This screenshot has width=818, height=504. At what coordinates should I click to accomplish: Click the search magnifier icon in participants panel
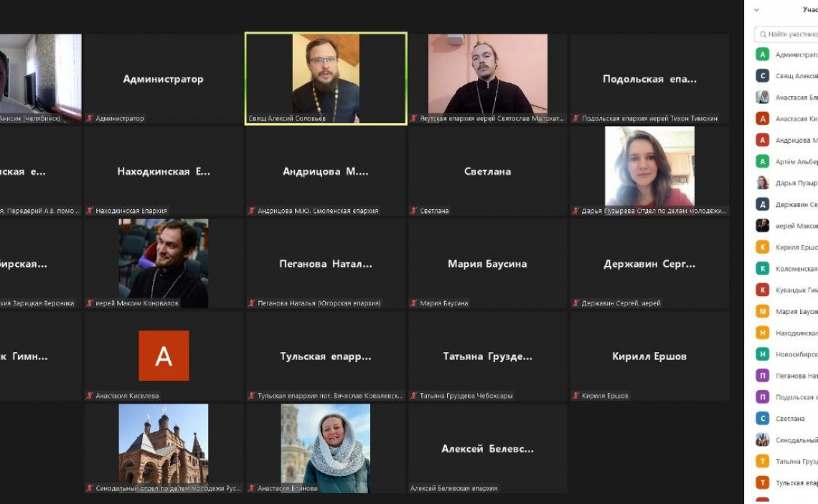click(761, 34)
